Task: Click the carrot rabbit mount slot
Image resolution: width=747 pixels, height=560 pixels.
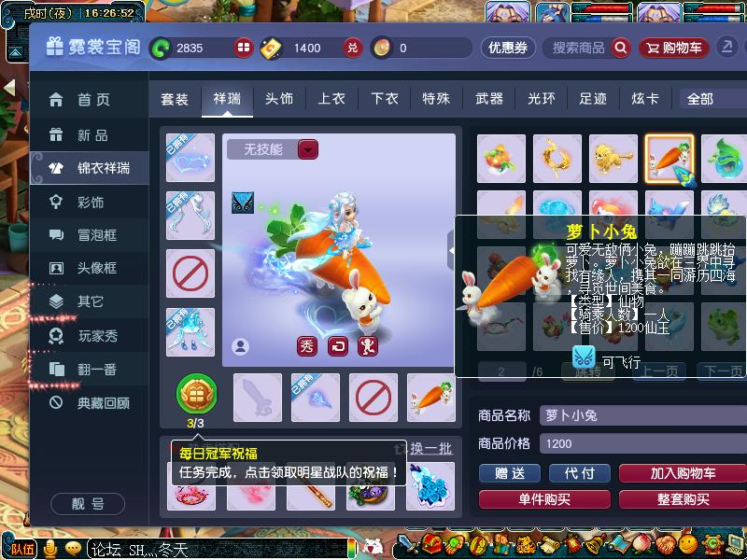Action: tap(431, 398)
